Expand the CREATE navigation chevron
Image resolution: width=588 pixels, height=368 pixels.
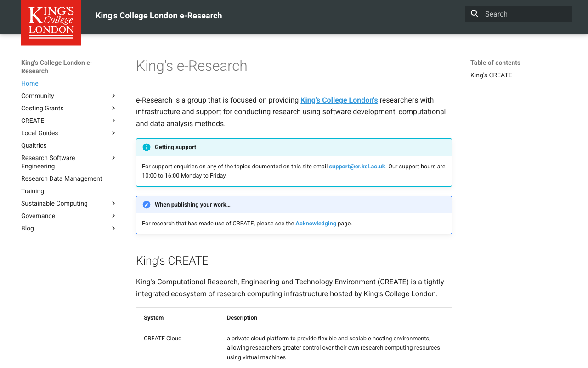tap(113, 121)
